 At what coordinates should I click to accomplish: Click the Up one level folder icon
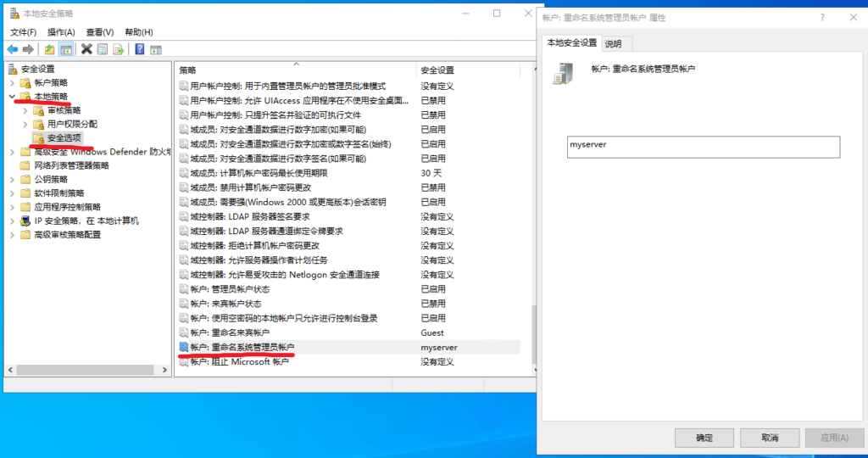[x=50, y=49]
